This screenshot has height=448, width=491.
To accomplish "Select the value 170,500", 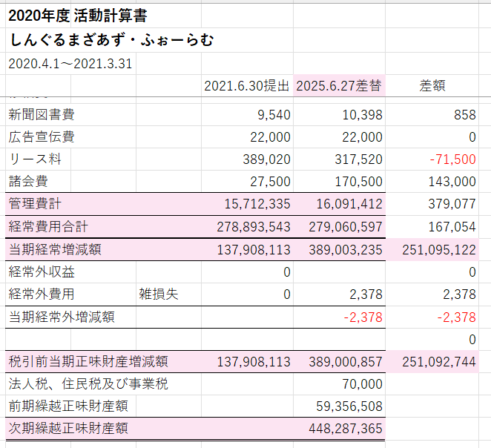I will (359, 182).
